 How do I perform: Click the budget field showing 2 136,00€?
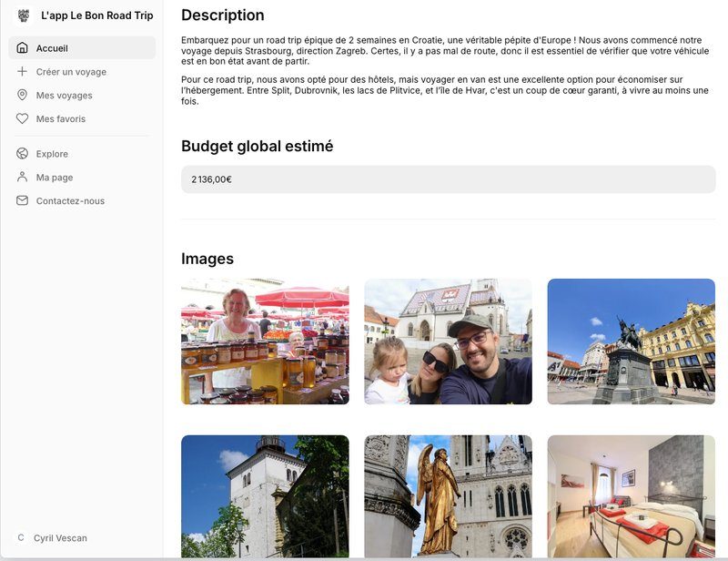(448, 178)
